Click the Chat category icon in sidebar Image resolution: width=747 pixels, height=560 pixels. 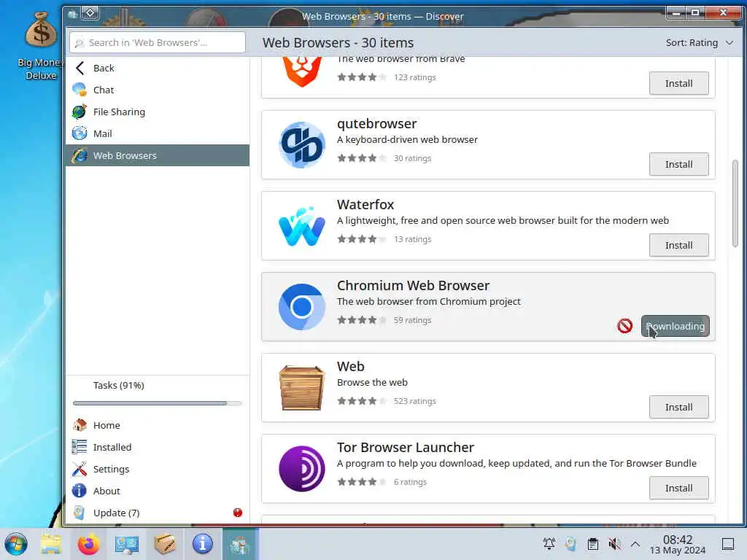[x=80, y=90]
